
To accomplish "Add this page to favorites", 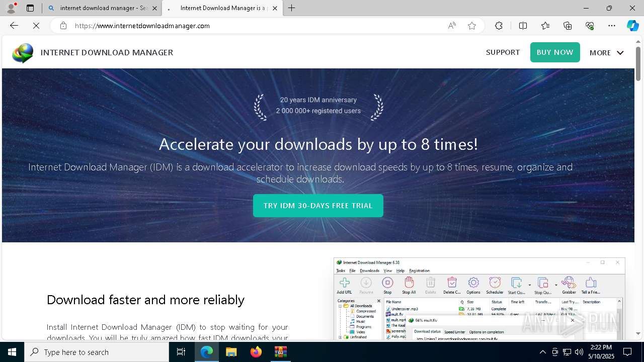I will coord(472,26).
